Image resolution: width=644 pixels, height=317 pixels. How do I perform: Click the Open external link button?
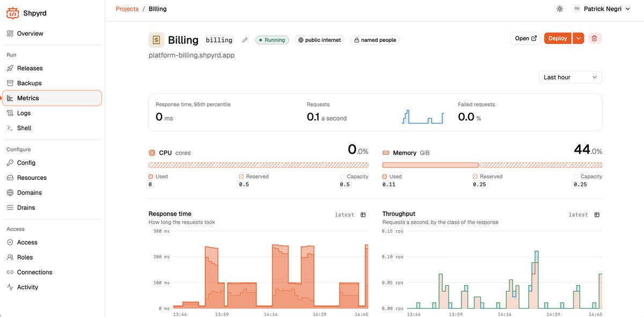[x=525, y=38]
